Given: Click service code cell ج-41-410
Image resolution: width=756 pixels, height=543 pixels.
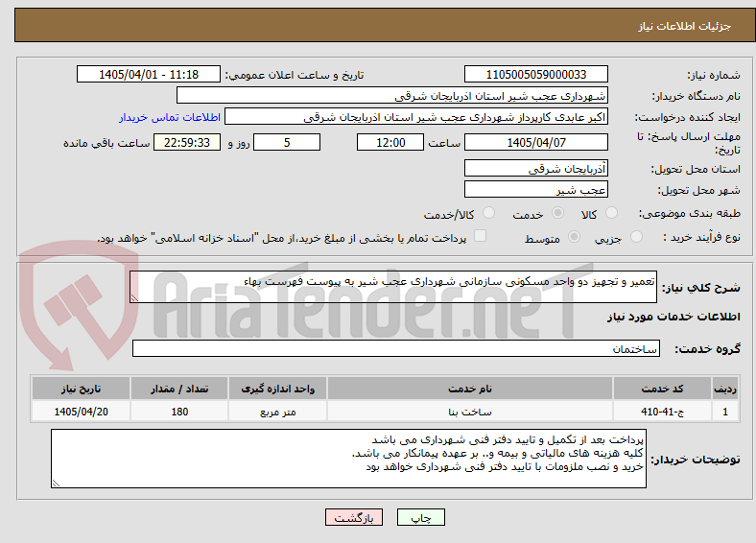Looking at the screenshot, I should (663, 412).
